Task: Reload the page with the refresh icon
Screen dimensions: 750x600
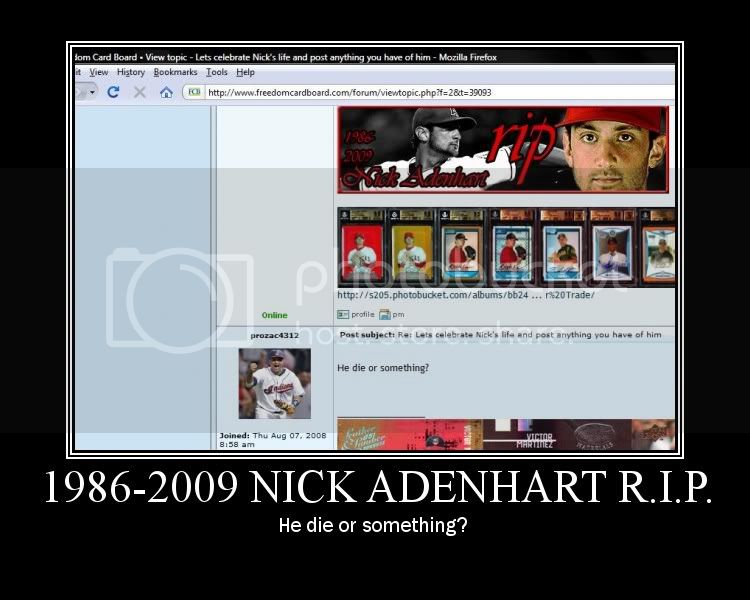Action: click(113, 92)
